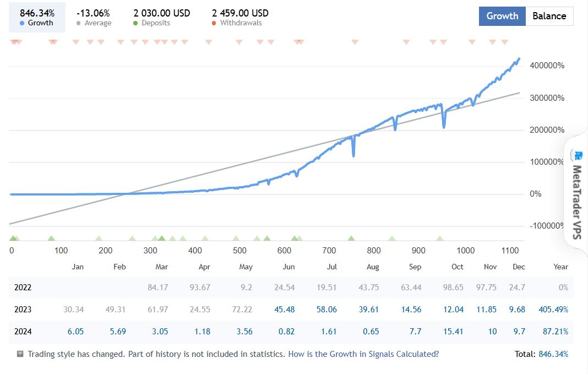Click 2024 yearly growth value 87.21%
The height and width of the screenshot is (374, 588).
coord(554,332)
